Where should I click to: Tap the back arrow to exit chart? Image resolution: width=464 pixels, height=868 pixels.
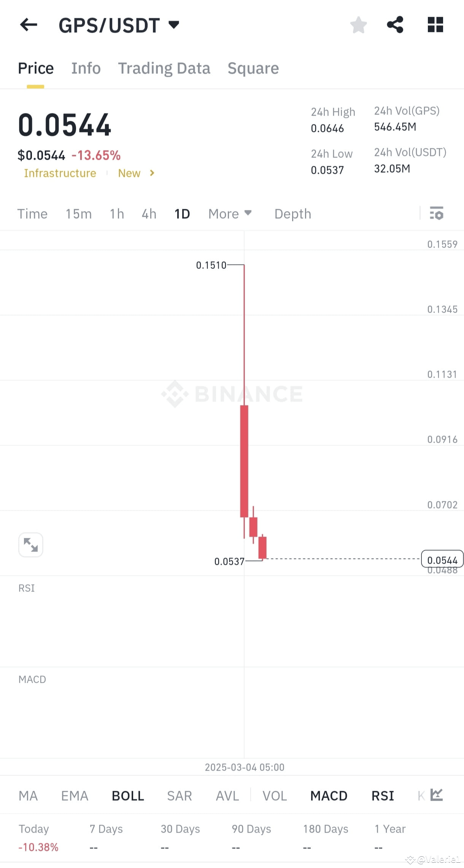point(28,25)
